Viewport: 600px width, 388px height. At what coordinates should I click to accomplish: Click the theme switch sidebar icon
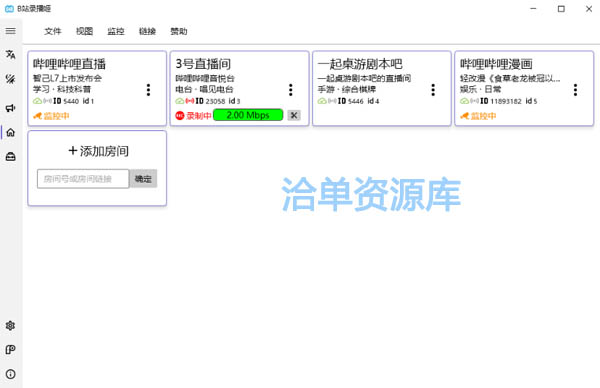11,79
